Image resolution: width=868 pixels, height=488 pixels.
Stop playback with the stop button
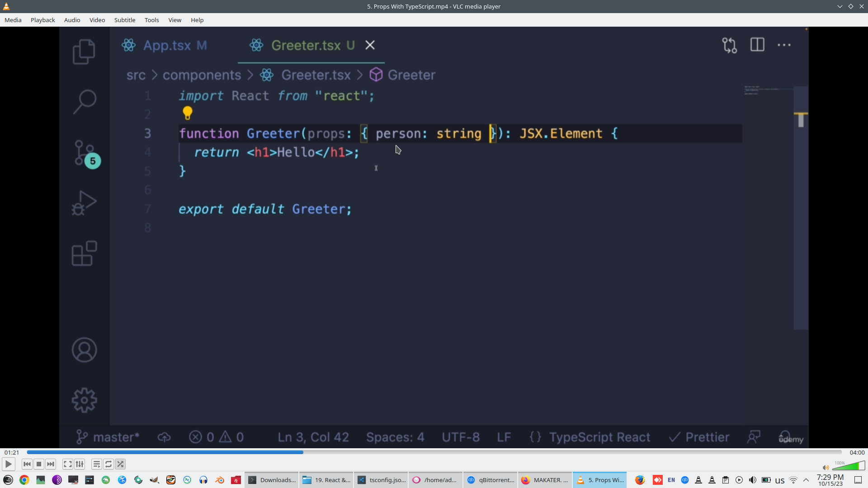[x=39, y=464]
